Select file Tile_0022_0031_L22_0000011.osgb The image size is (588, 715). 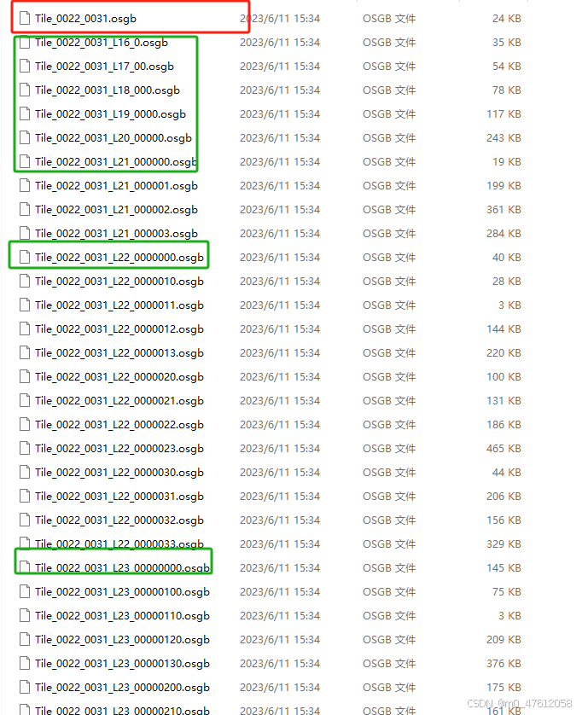[x=119, y=305]
